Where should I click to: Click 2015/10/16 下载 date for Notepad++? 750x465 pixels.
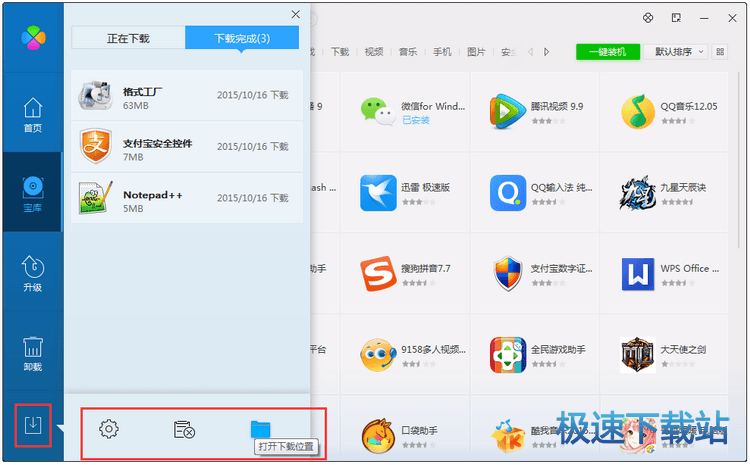tap(253, 198)
